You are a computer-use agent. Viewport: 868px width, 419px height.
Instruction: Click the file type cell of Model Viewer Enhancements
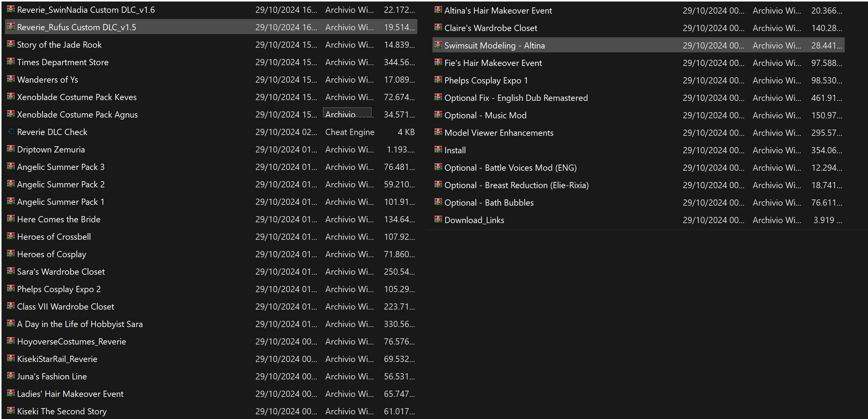click(777, 133)
